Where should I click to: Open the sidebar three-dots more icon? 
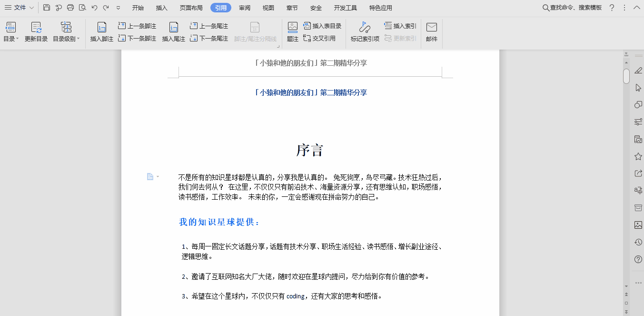tap(638, 283)
